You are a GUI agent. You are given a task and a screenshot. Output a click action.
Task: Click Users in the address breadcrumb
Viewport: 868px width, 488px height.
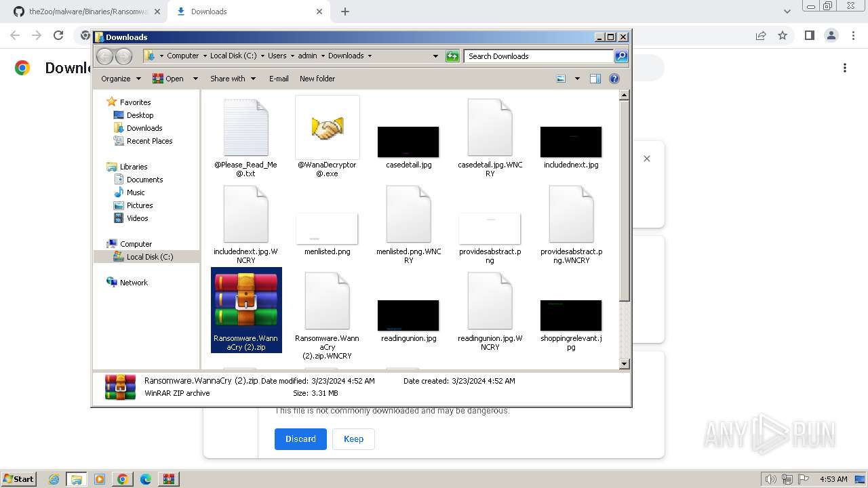pyautogui.click(x=277, y=56)
